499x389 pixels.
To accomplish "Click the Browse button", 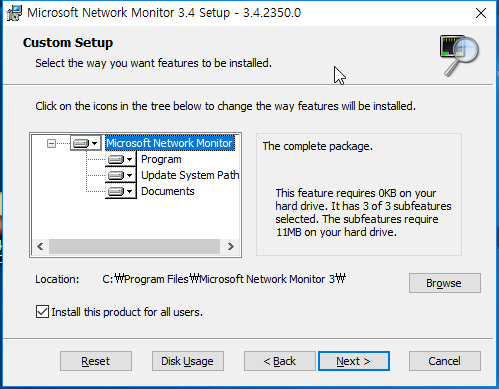I will [x=445, y=283].
